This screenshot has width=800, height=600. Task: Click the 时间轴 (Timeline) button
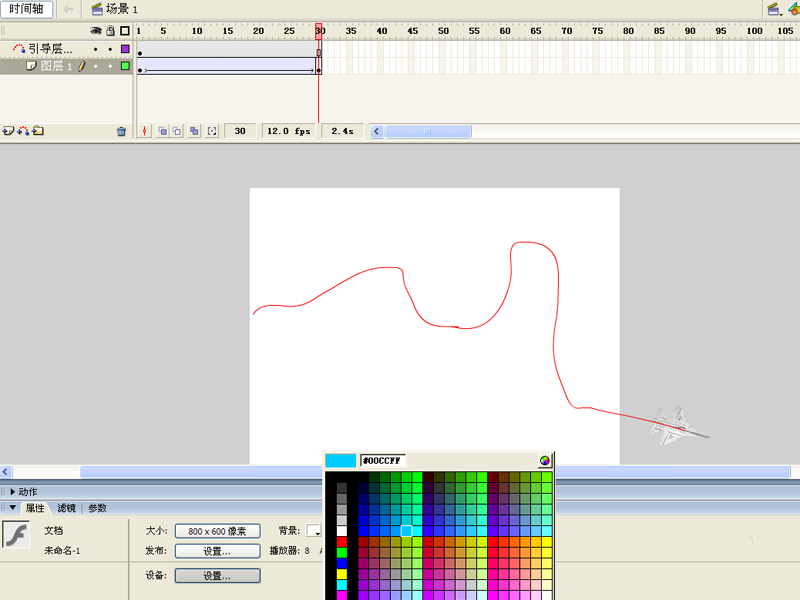click(26, 9)
